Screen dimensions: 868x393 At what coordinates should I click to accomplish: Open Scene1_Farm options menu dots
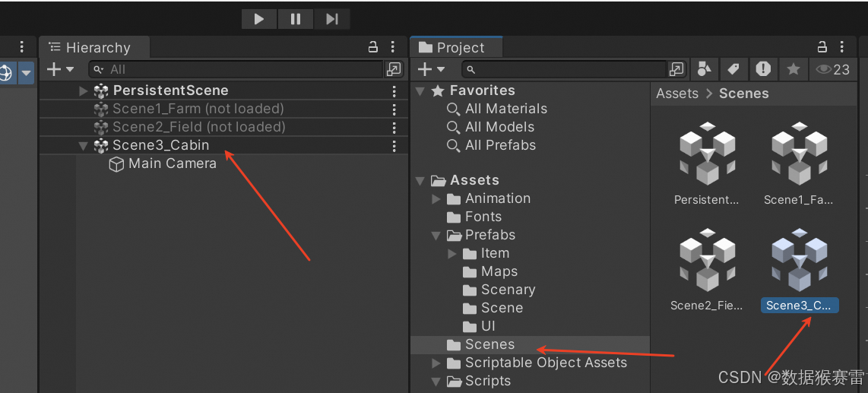pyautogui.click(x=394, y=109)
